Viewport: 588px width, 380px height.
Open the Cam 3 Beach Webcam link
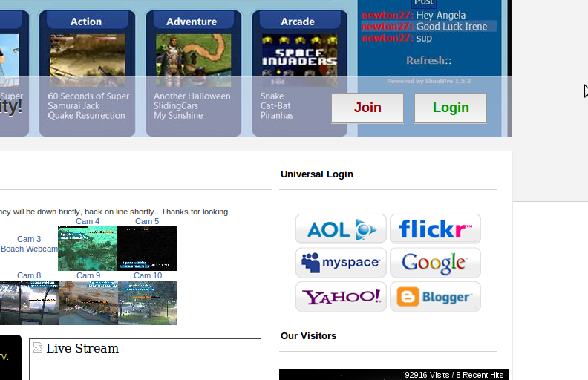pyautogui.click(x=29, y=244)
